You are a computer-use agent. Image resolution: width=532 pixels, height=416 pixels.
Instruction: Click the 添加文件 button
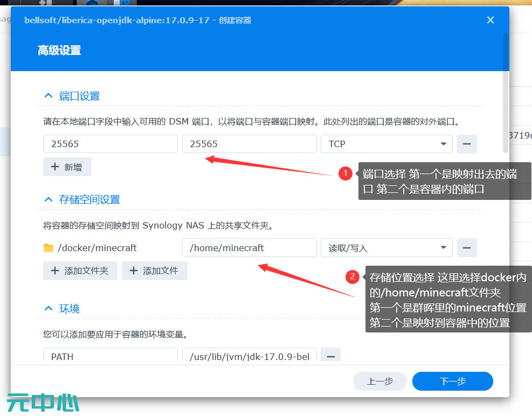pos(154,271)
